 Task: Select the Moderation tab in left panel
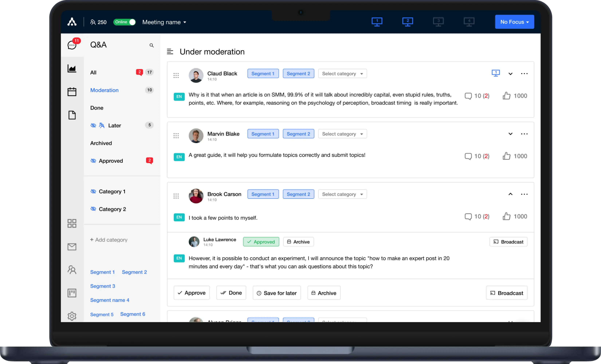[104, 90]
